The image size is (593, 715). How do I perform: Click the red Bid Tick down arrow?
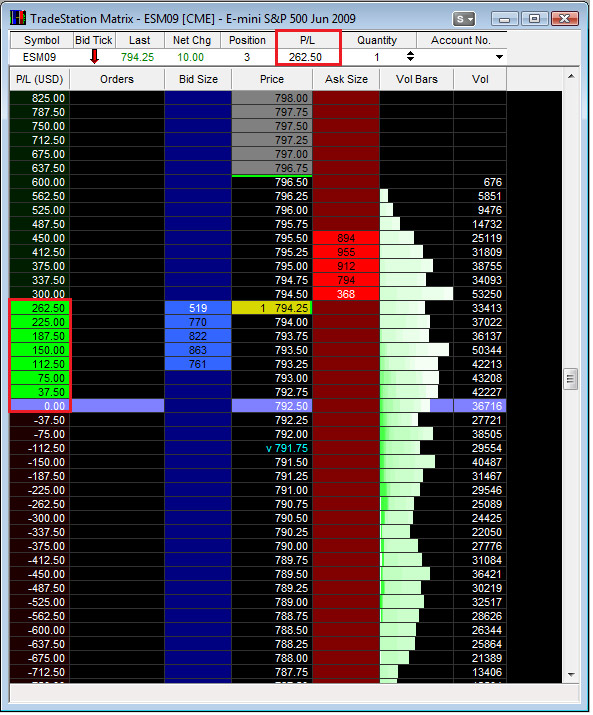94,57
